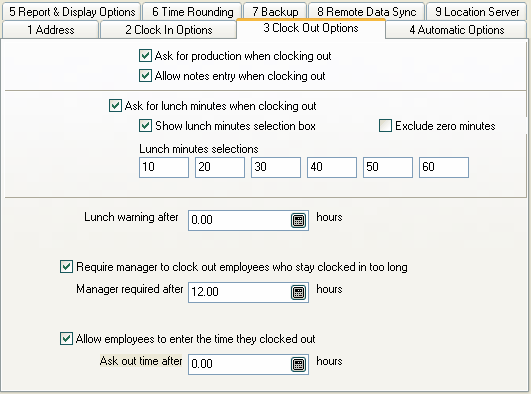The image size is (531, 394).
Task: Go to the 6 Time Rounding tab
Action: point(192,12)
